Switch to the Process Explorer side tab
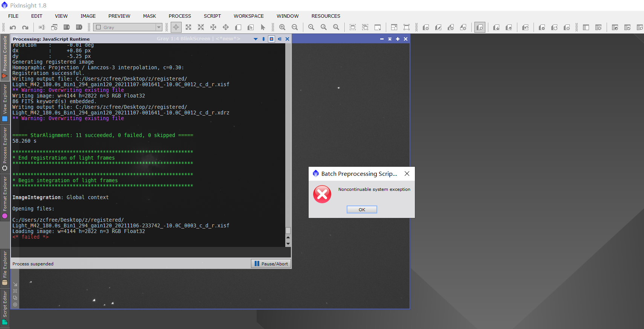 tap(5, 149)
